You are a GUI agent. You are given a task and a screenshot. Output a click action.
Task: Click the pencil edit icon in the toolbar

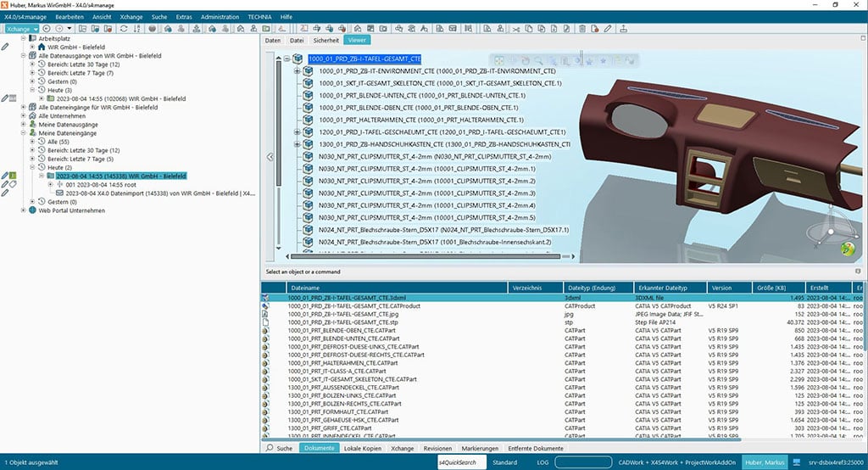[x=608, y=29]
